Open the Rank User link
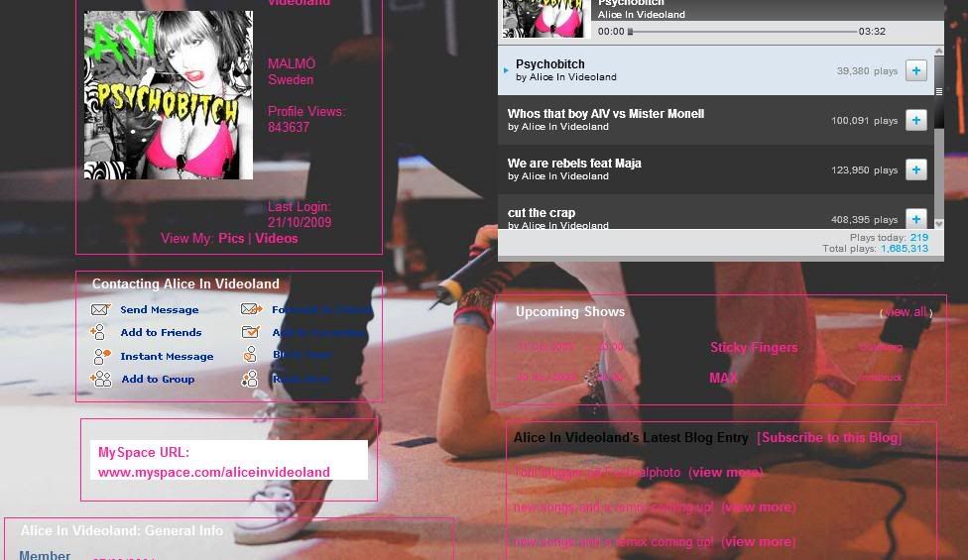 click(302, 380)
